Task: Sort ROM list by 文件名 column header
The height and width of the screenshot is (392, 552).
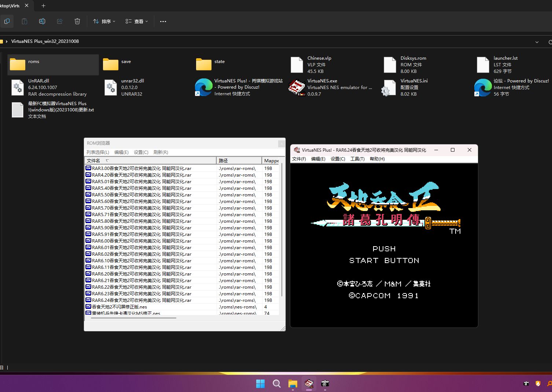Action: coord(150,160)
